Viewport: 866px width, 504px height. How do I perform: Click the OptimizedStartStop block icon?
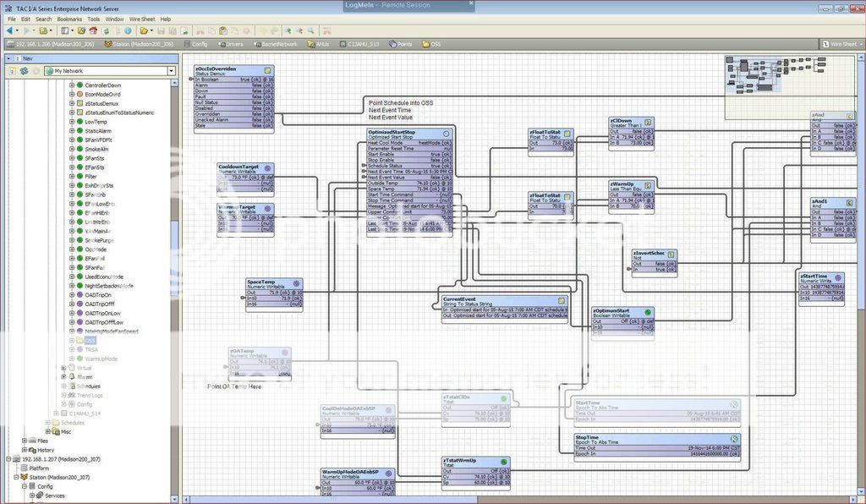[447, 134]
